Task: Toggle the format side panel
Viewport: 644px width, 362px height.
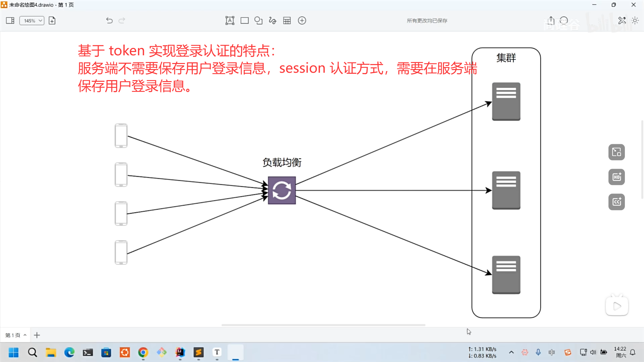Action: coord(10,20)
